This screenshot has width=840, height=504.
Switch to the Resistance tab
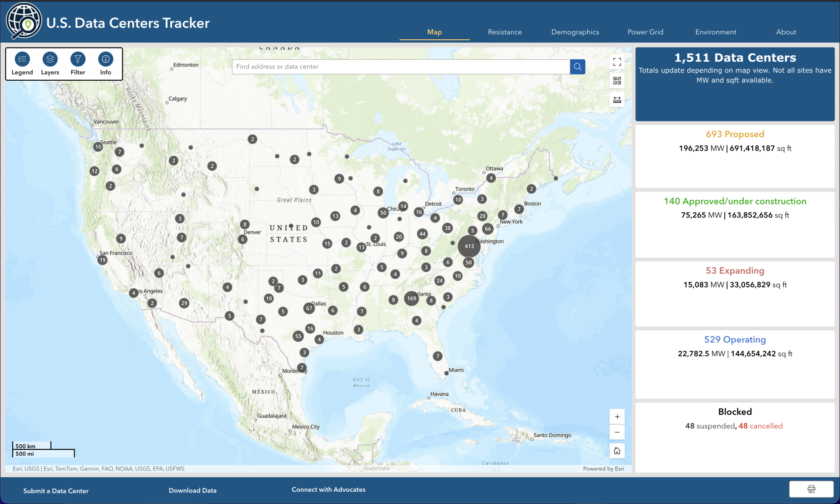(505, 32)
